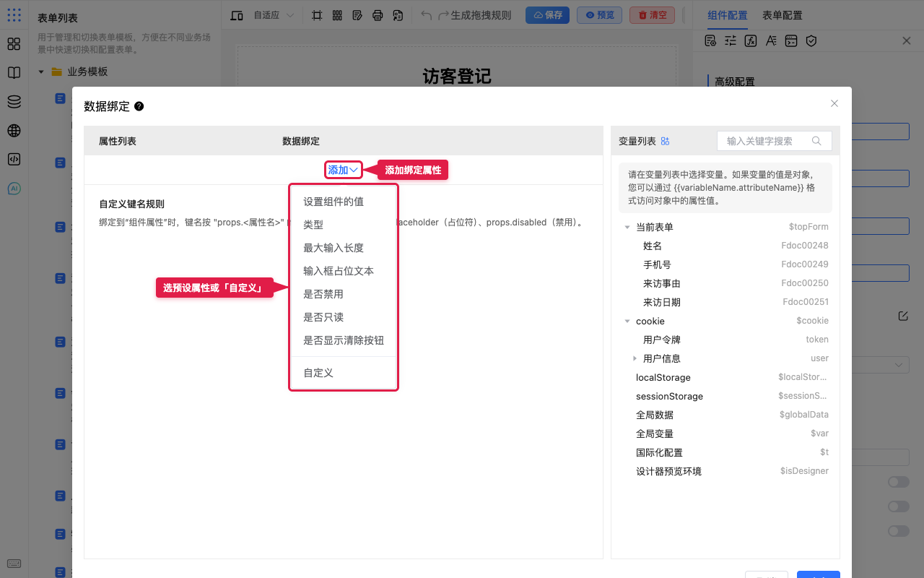Select variable 来访日期
924x578 pixels.
(725, 302)
